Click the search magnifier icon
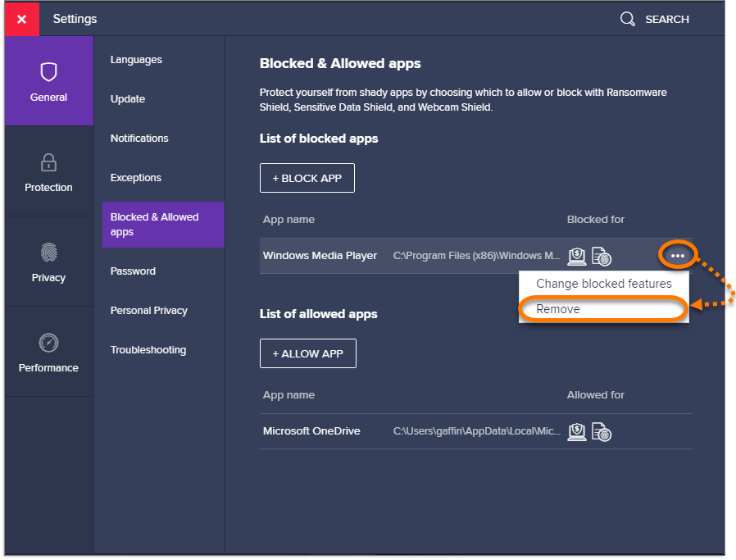 [627, 19]
